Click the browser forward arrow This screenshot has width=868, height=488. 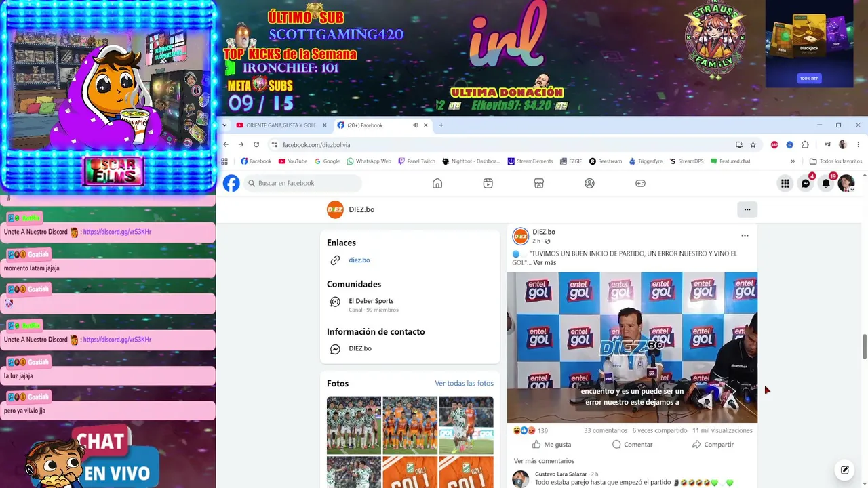click(x=241, y=144)
